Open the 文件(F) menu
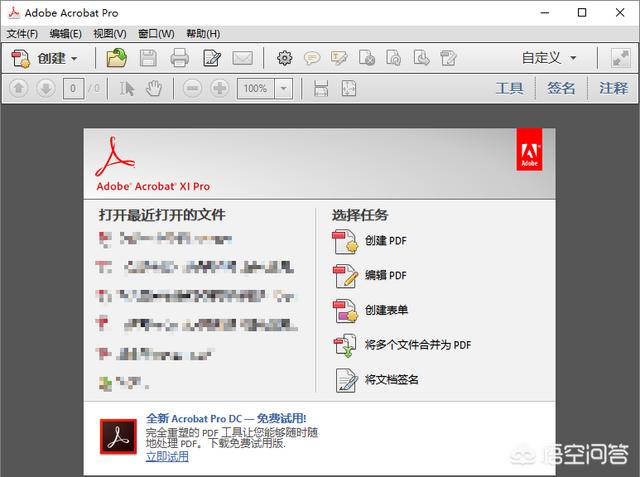 [22, 33]
